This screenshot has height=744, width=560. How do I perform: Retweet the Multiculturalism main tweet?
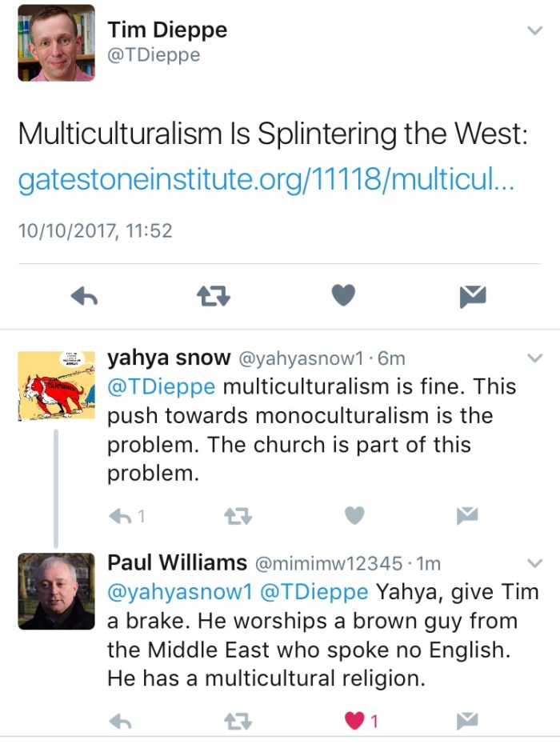coord(214,297)
